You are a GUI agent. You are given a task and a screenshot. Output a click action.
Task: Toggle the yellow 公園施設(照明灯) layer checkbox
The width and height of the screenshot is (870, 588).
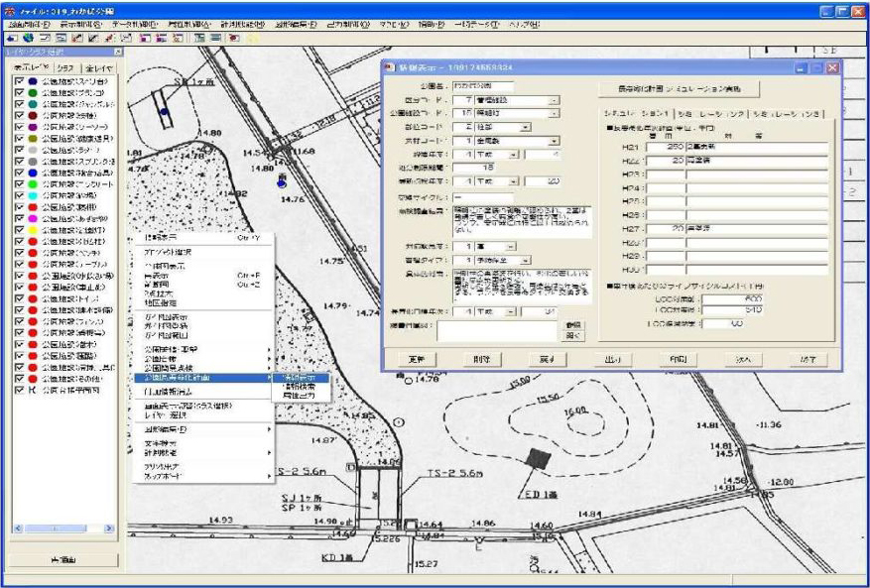pos(20,227)
